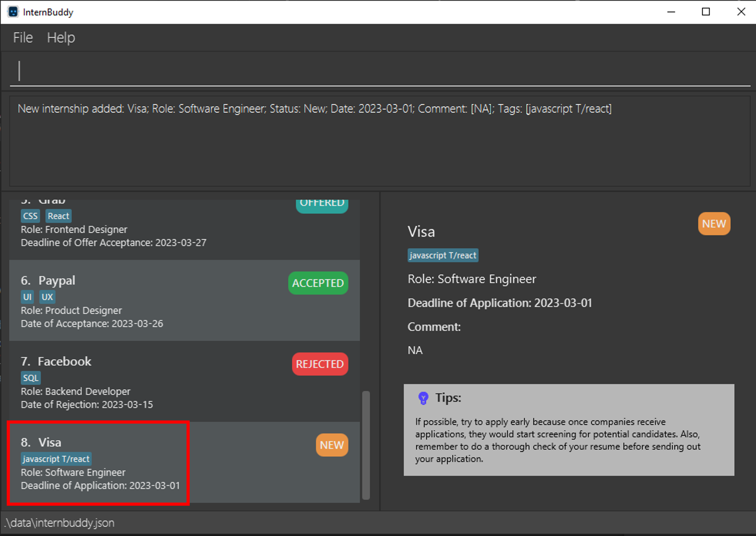Click the InternBuddy app logo icon
This screenshot has height=536, width=756.
click(13, 12)
